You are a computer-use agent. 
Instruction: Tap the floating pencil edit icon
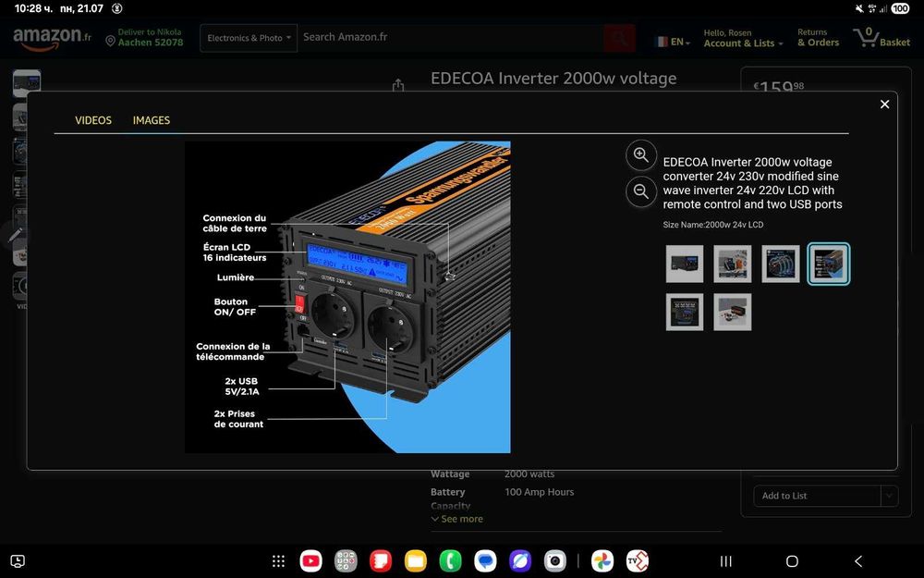14,235
